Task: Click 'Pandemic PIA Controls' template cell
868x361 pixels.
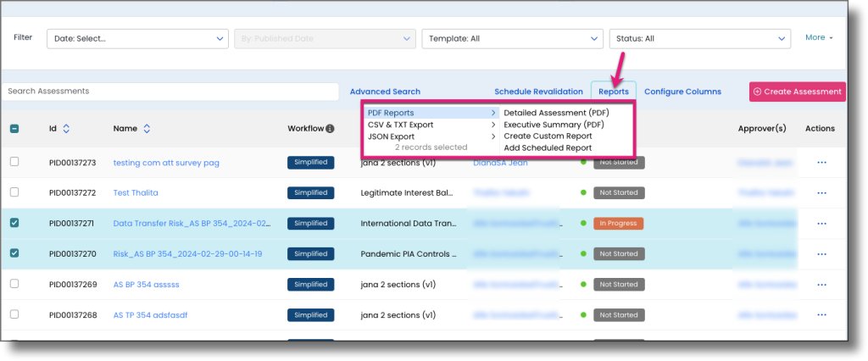Action: pos(409,253)
